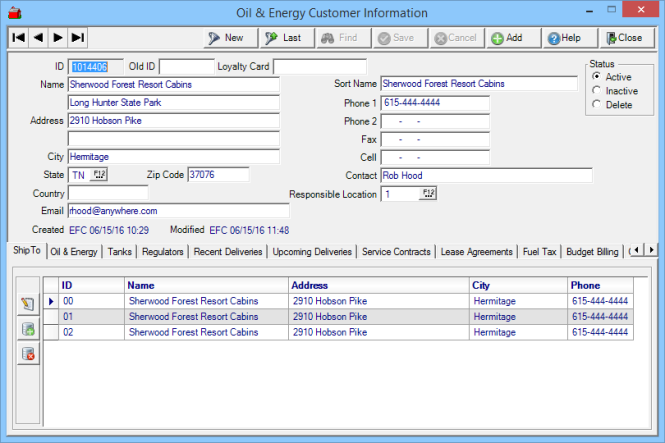
Task: Jump to the last customer record
Action: click(78, 38)
